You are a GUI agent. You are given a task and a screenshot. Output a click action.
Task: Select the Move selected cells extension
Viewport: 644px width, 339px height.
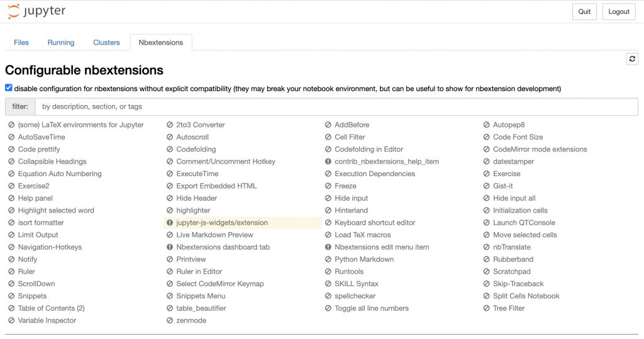tap(525, 235)
